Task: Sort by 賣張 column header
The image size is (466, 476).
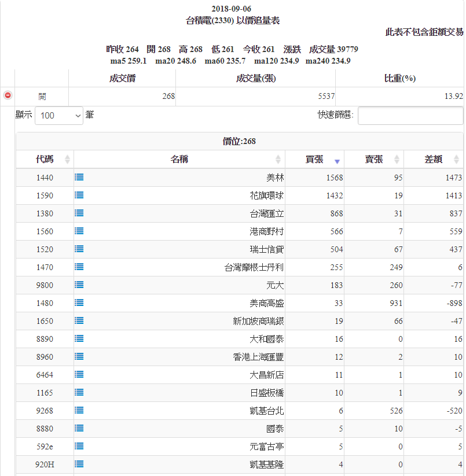Action: (x=373, y=160)
